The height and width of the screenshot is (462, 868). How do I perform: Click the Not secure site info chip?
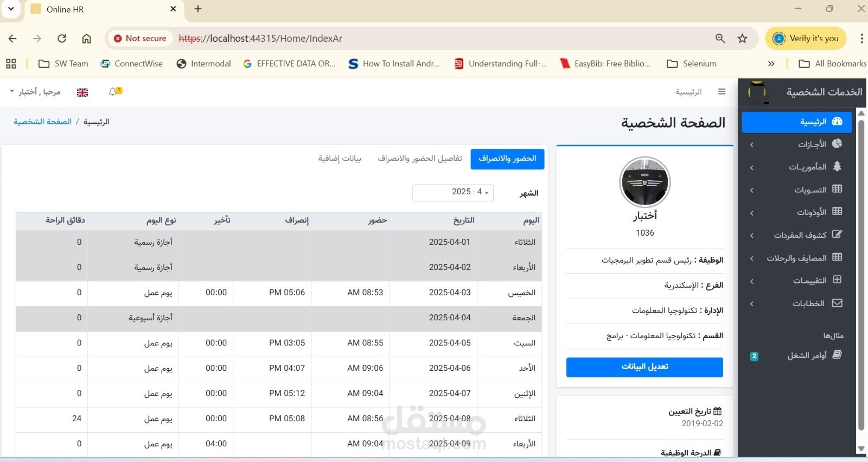pos(141,39)
